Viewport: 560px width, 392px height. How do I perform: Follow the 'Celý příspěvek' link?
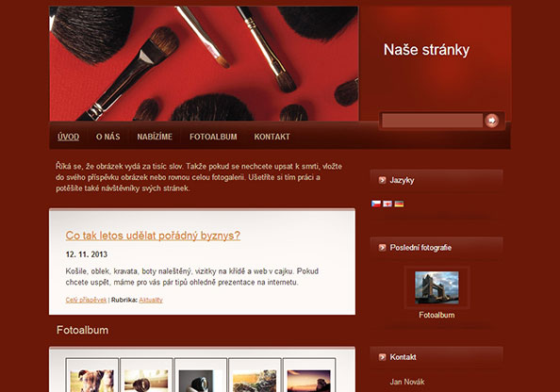[86, 300]
